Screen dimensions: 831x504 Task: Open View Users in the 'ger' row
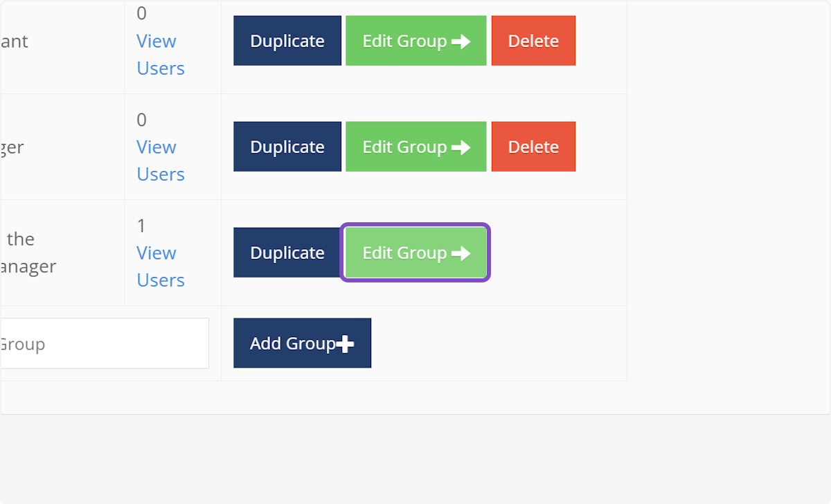[x=160, y=161]
